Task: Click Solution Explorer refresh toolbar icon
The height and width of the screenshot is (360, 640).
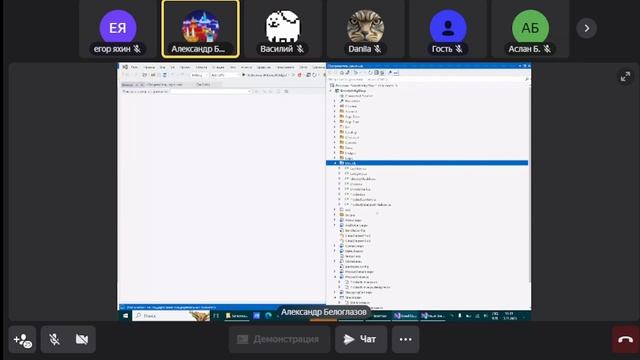Action: tap(370, 73)
